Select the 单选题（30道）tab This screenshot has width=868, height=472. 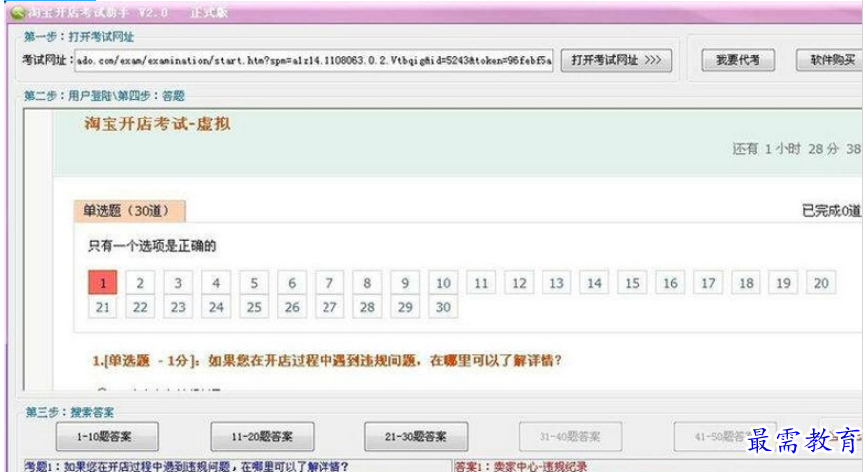129,211
